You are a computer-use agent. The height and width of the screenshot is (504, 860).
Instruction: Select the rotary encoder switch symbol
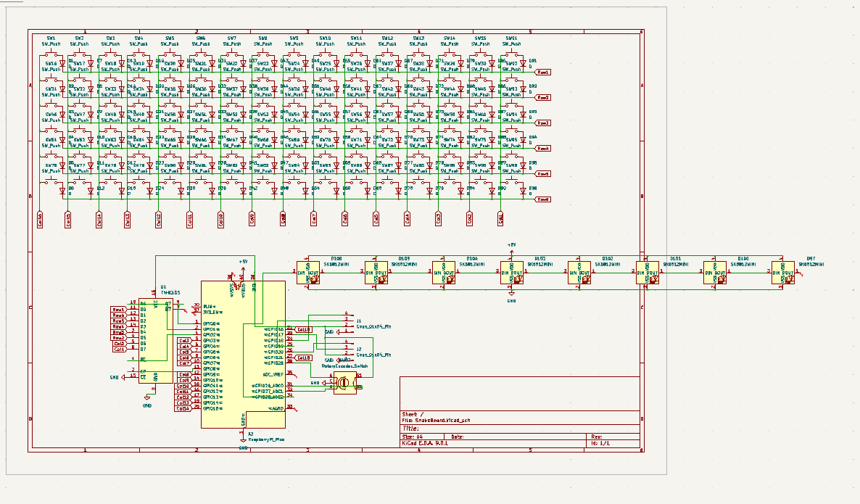pyautogui.click(x=346, y=384)
